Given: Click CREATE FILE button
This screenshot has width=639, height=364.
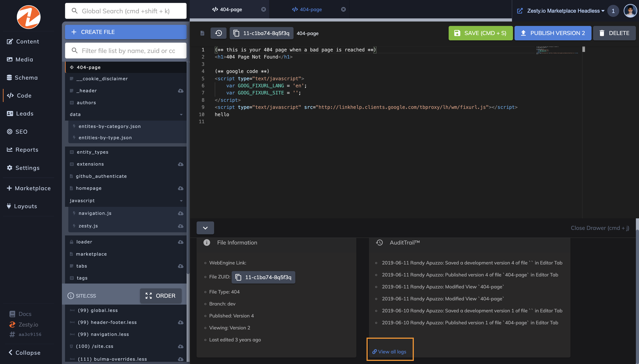Looking at the screenshot, I should [x=126, y=32].
